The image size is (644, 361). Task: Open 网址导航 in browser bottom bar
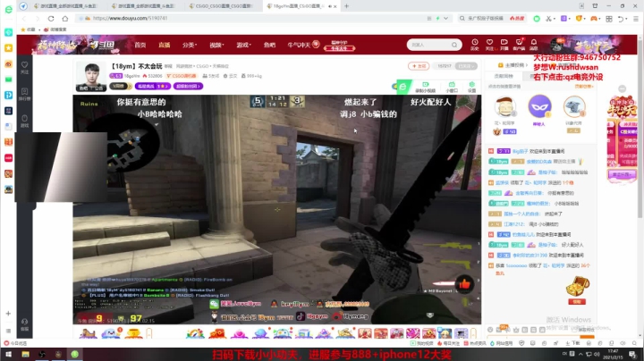click(x=502, y=343)
